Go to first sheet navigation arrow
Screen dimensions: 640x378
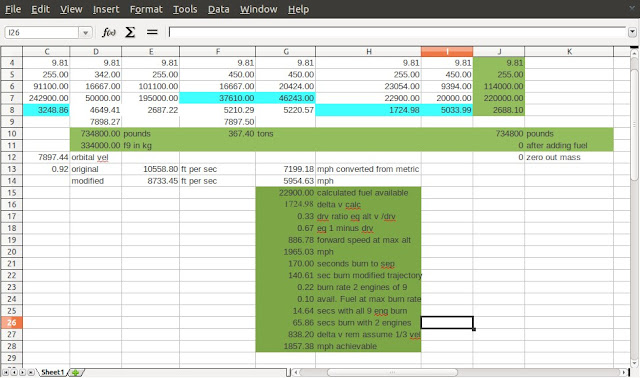[x=6, y=372]
